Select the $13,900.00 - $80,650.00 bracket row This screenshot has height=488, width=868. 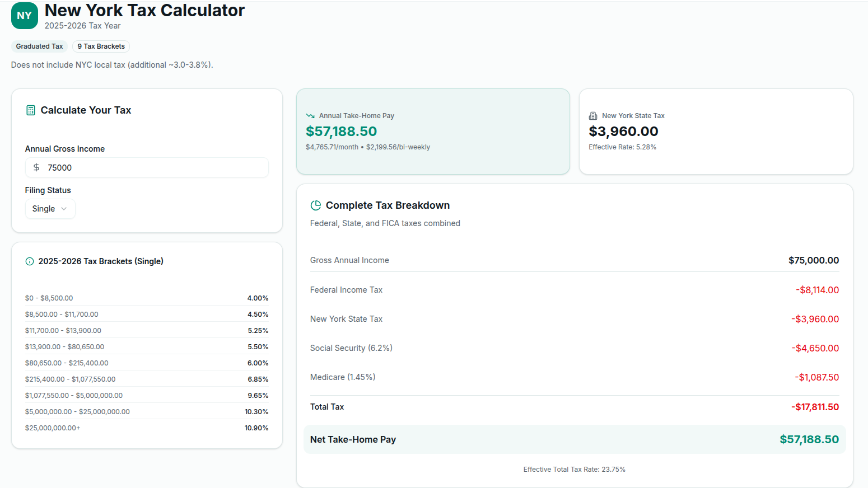pos(147,347)
